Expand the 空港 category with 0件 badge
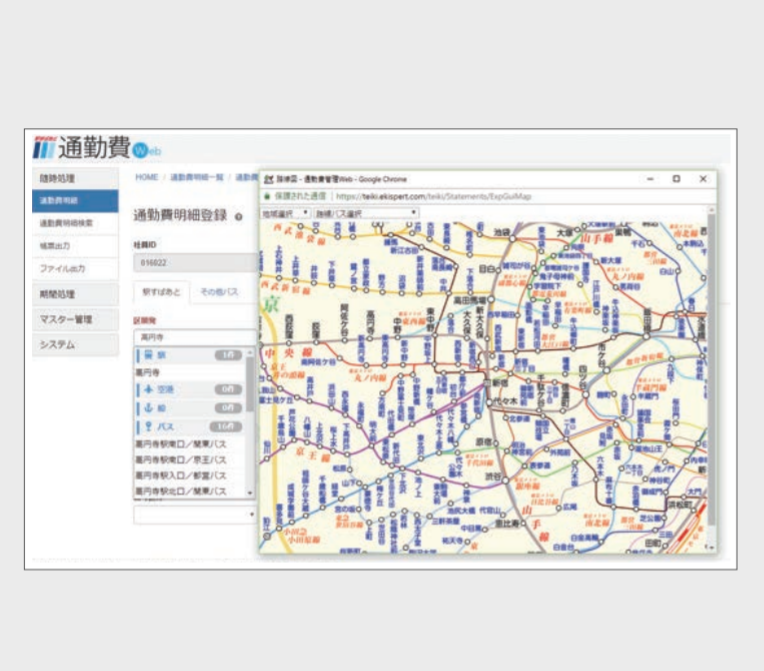 (x=191, y=389)
